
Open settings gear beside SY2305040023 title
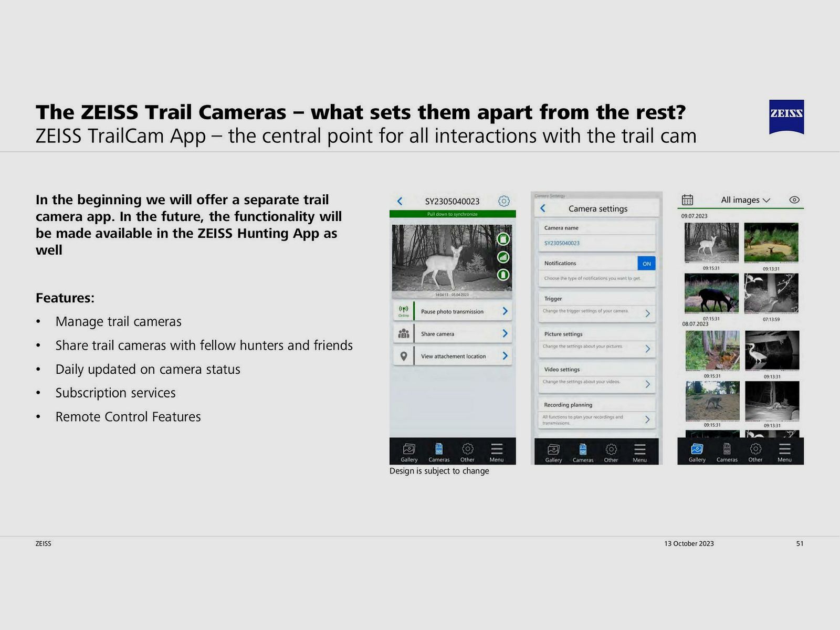(x=504, y=201)
